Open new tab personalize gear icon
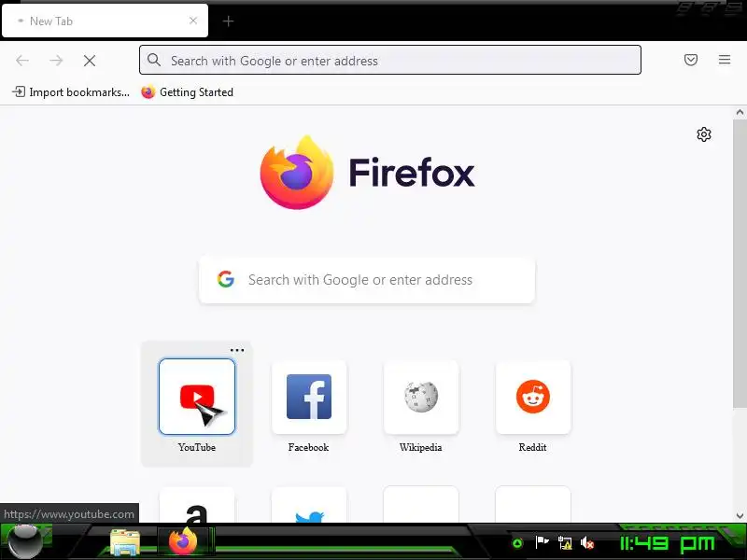 click(704, 134)
